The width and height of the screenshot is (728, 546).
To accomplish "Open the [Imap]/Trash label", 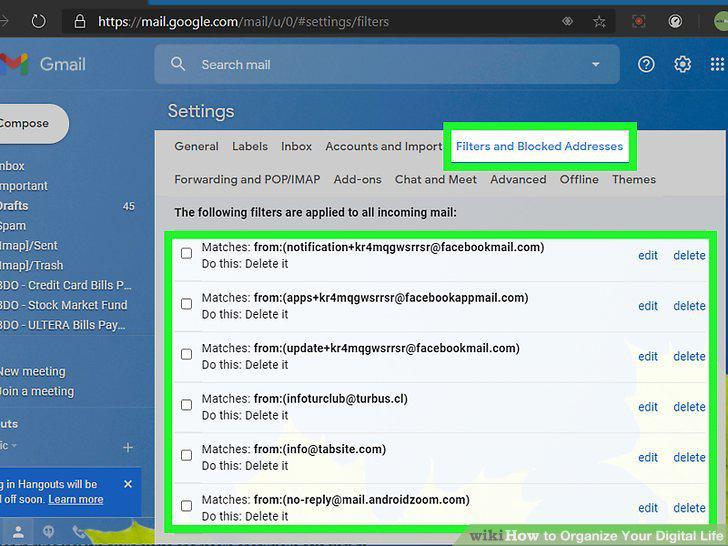I will click(x=32, y=266).
